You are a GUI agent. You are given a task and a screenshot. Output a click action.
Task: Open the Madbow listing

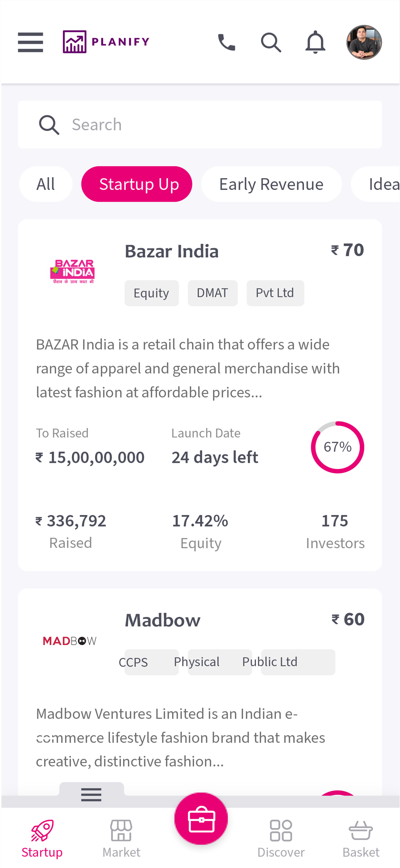tap(162, 620)
